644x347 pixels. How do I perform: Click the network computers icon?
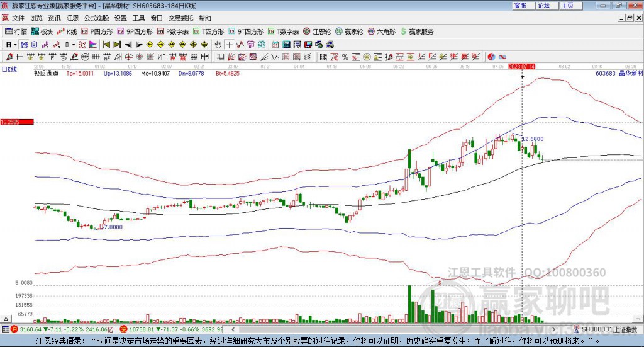[330, 45]
